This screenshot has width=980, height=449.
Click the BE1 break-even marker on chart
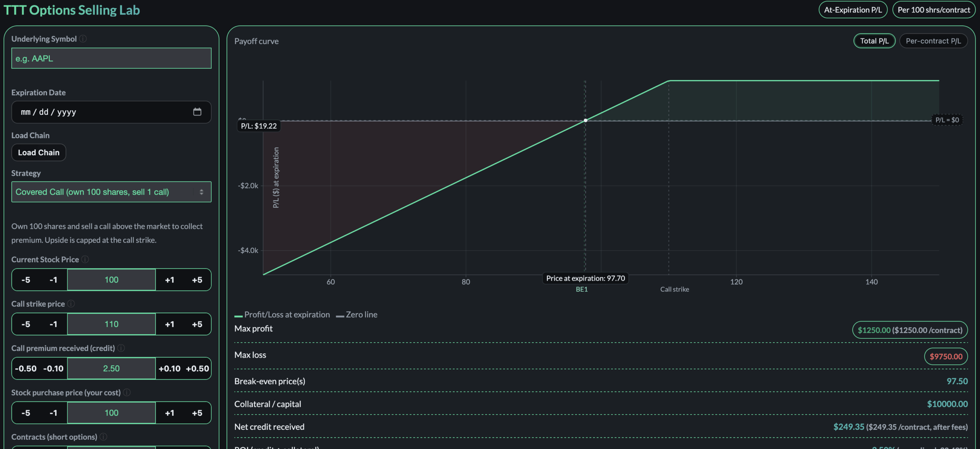tap(581, 289)
